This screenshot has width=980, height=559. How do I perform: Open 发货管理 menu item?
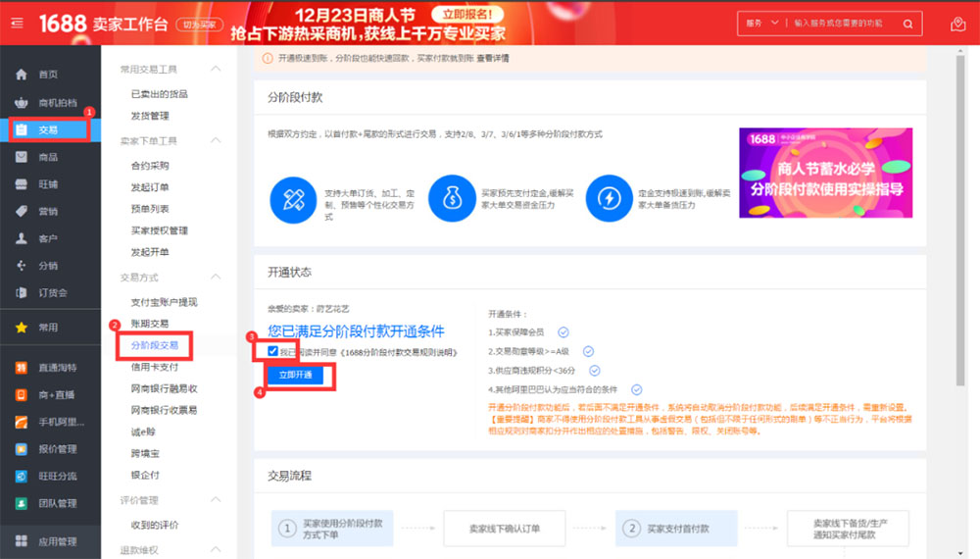click(150, 116)
